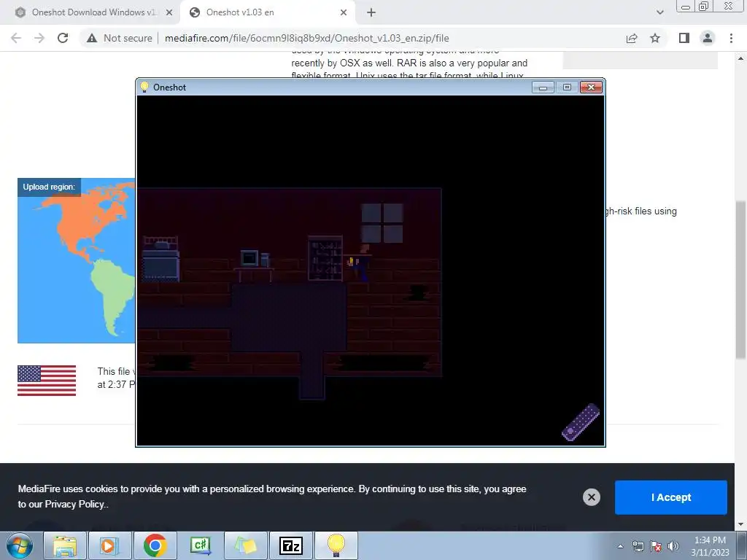Viewport: 747px width, 560px height.
Task: Open the C# application in taskbar
Action: point(200,545)
